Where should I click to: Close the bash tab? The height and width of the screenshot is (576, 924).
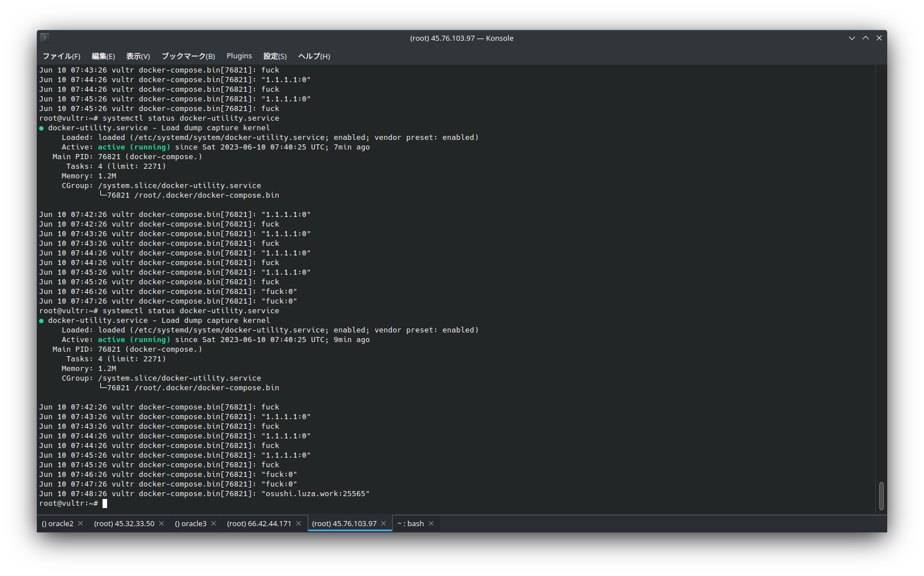pyautogui.click(x=431, y=524)
